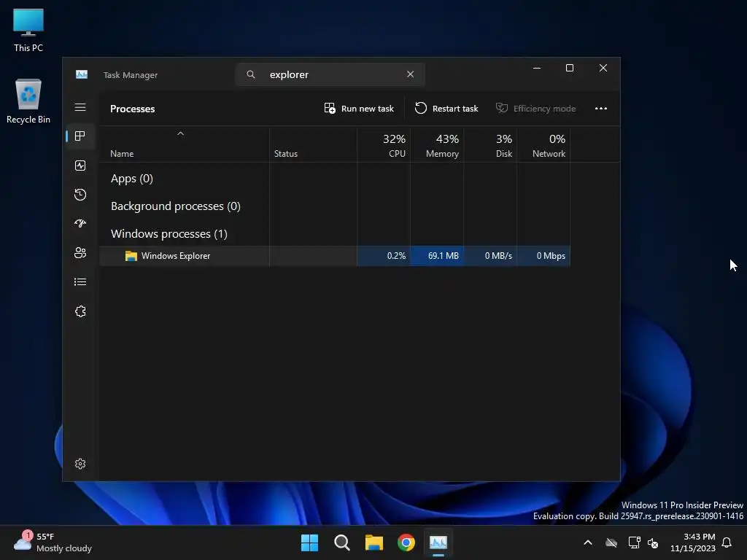This screenshot has width=747, height=560.
Task: Open taskbar Search
Action: (342, 542)
